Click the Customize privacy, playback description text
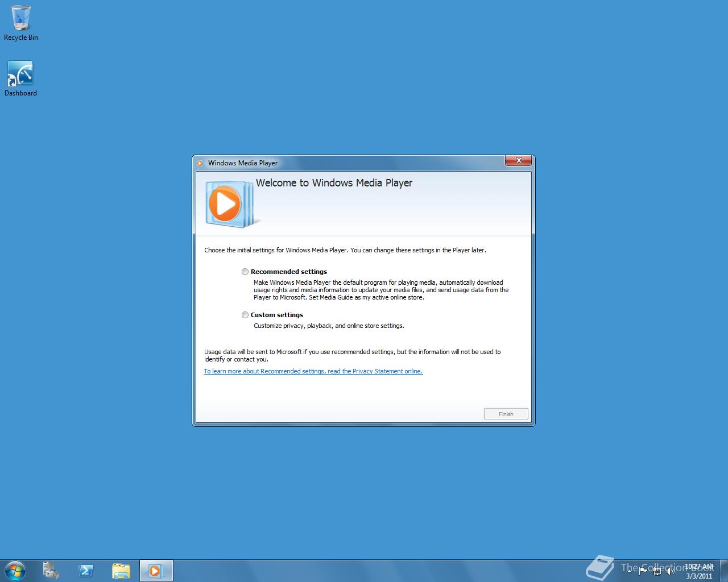This screenshot has height=582, width=728. click(x=329, y=326)
